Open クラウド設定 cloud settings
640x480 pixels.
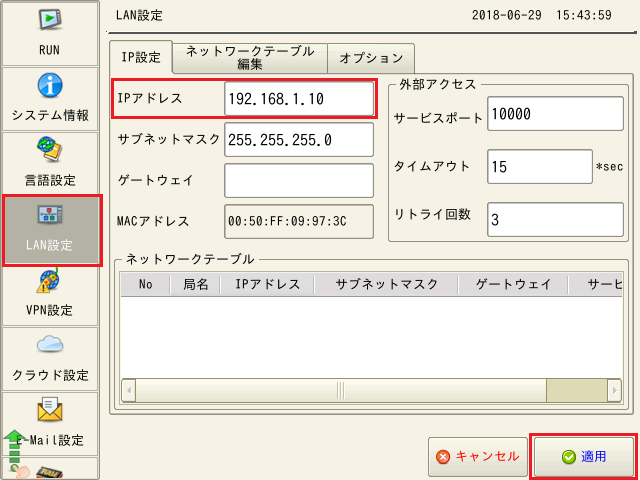(x=50, y=346)
